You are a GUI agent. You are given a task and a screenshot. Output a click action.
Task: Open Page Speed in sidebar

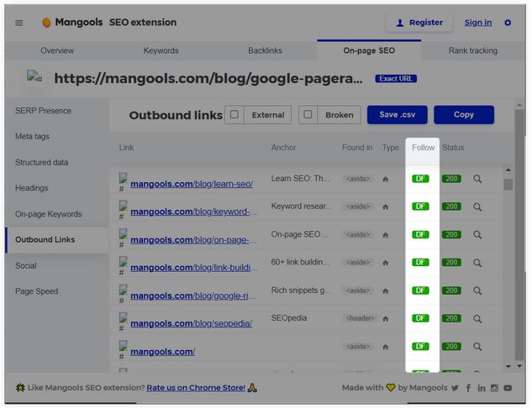tap(37, 291)
